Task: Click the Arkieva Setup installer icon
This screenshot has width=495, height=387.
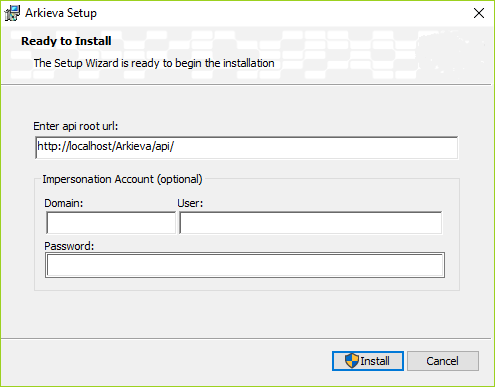Action: click(x=12, y=13)
